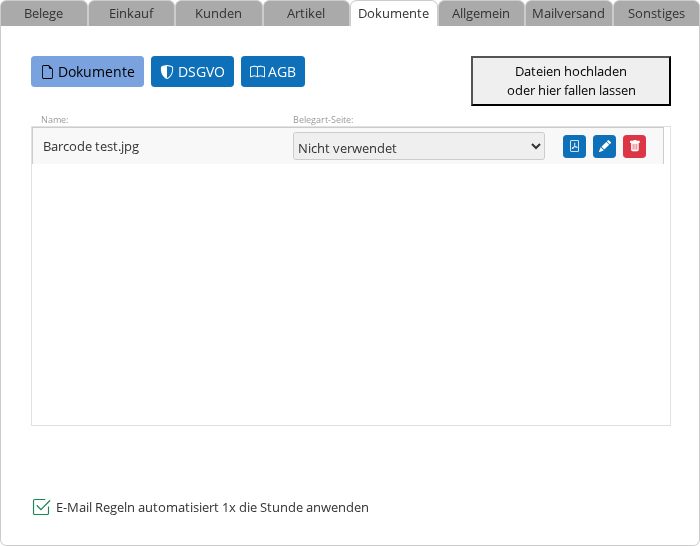The width and height of the screenshot is (700, 546).
Task: Click 'Dateien hochladen' upload button
Action: click(571, 81)
